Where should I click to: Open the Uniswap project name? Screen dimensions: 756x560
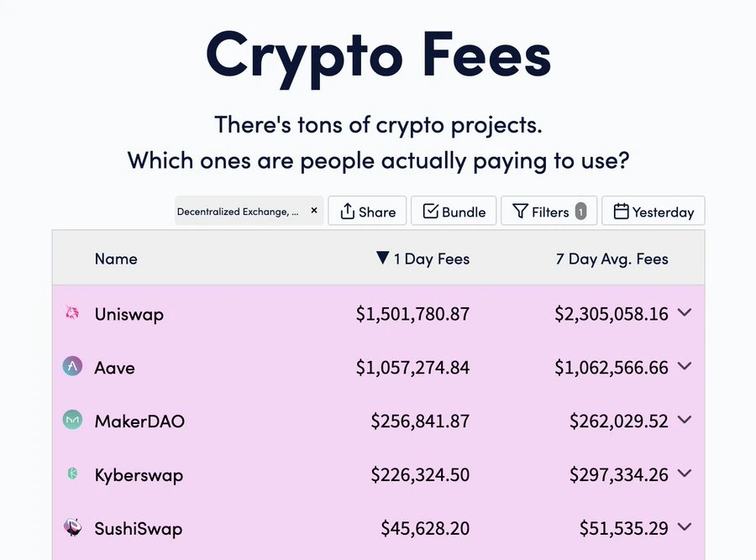coord(129,314)
